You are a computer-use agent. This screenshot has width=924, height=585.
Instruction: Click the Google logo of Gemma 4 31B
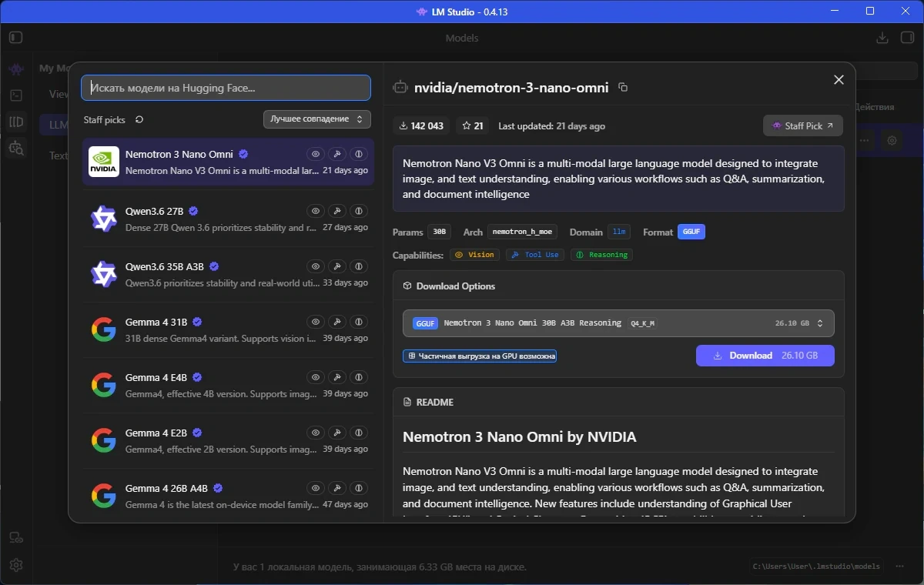coord(104,329)
